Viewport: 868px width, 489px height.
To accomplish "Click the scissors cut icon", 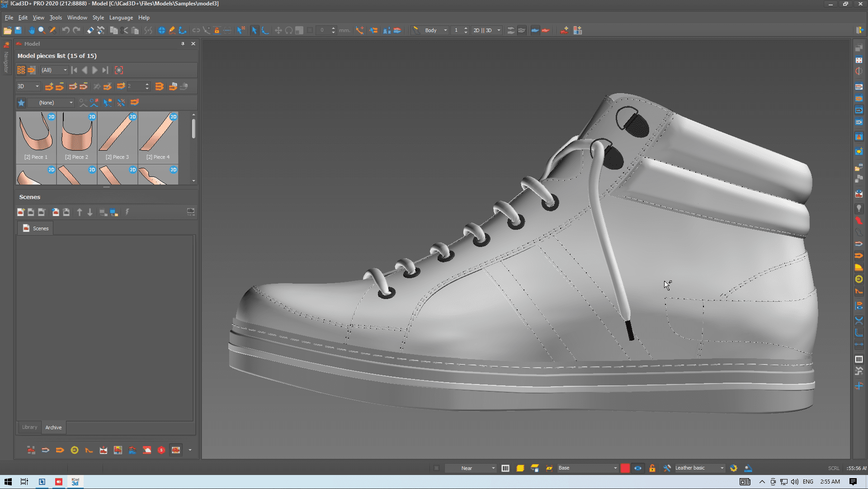I will click(124, 30).
